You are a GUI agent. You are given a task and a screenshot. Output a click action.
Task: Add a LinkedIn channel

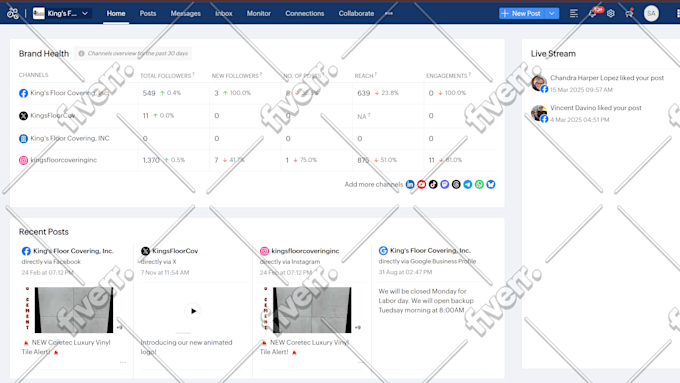pos(410,184)
